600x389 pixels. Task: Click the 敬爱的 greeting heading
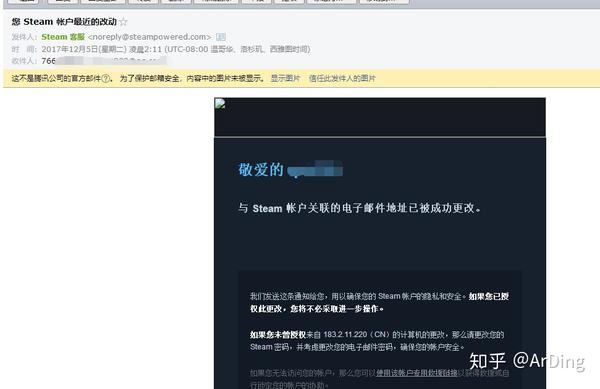(x=261, y=169)
